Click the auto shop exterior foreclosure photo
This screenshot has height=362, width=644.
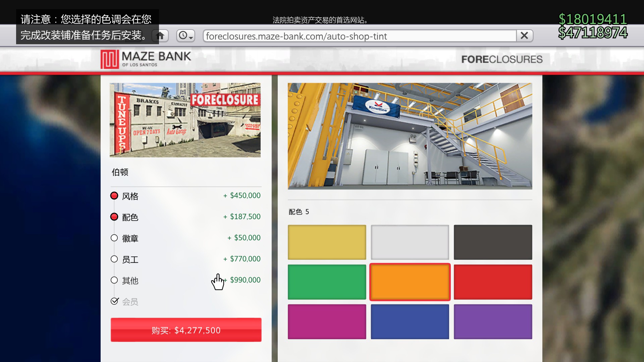click(185, 120)
